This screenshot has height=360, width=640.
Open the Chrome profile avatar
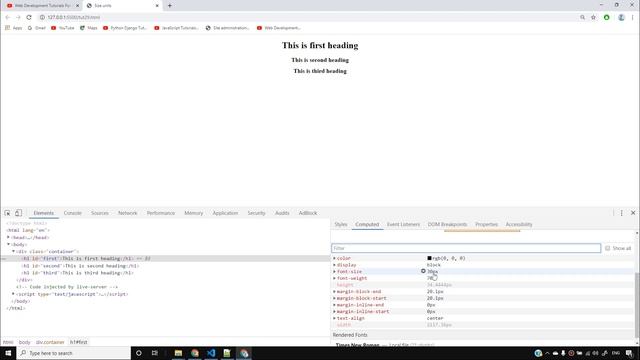[x=621, y=18]
